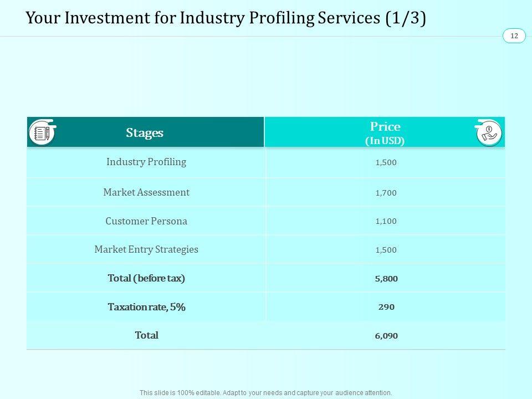Select the Industry Profiling row label
The image size is (532, 399).
[x=146, y=162]
